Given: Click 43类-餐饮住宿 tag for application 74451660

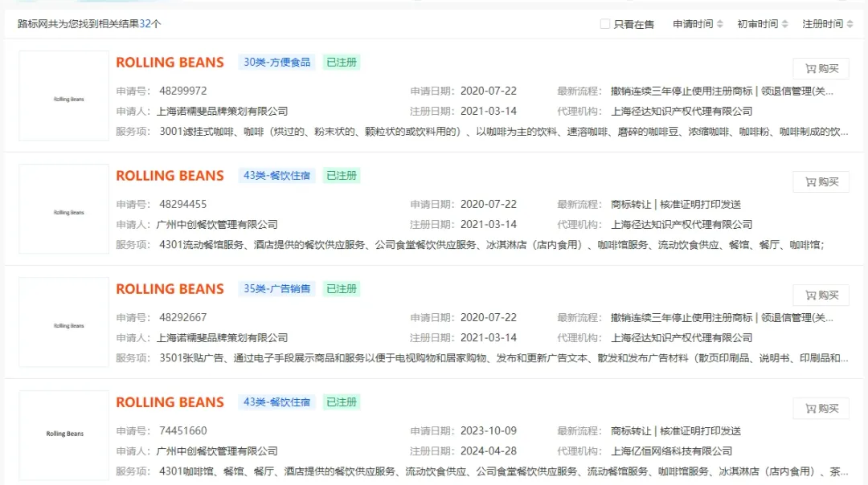Looking at the screenshot, I should pos(276,402).
